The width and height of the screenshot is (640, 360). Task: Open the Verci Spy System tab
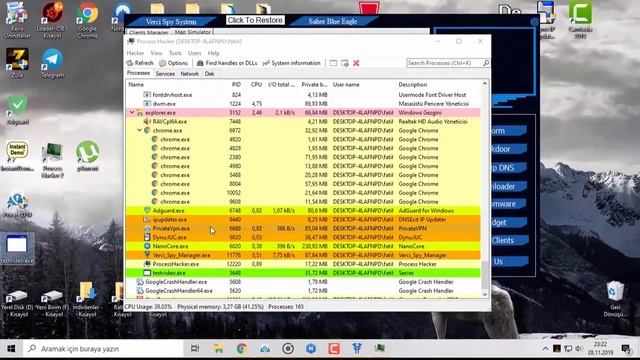(171, 22)
